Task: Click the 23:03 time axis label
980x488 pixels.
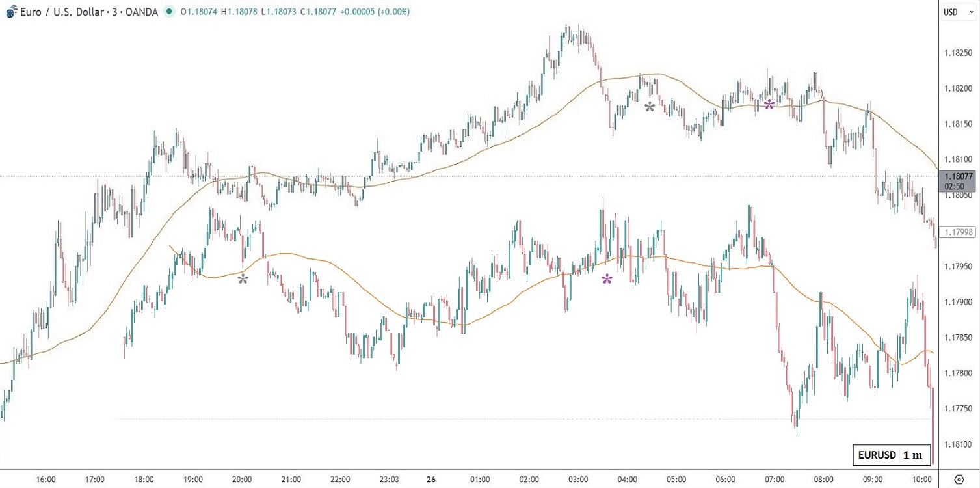Action: [x=389, y=480]
